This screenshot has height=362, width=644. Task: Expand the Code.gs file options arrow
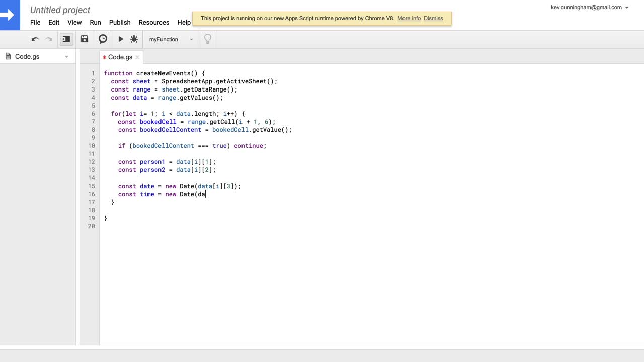point(66,57)
